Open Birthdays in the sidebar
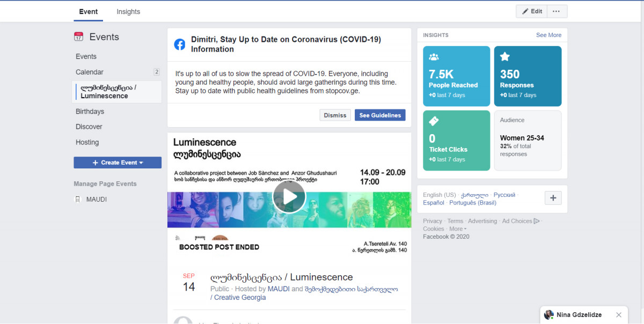The width and height of the screenshot is (644, 324). pos(90,112)
